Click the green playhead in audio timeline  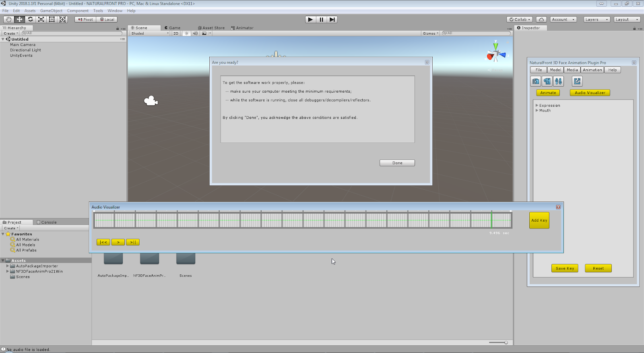pyautogui.click(x=491, y=220)
